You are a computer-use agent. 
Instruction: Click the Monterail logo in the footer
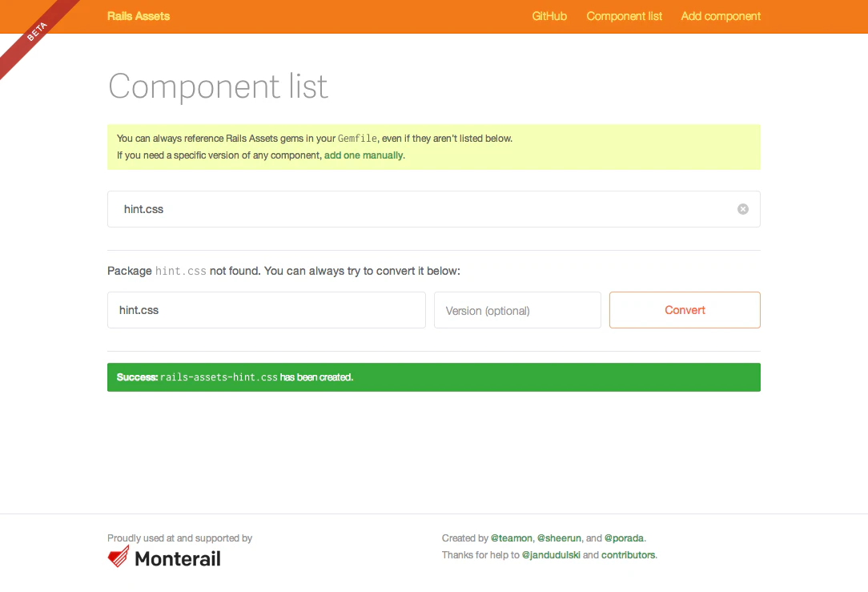[x=164, y=557]
